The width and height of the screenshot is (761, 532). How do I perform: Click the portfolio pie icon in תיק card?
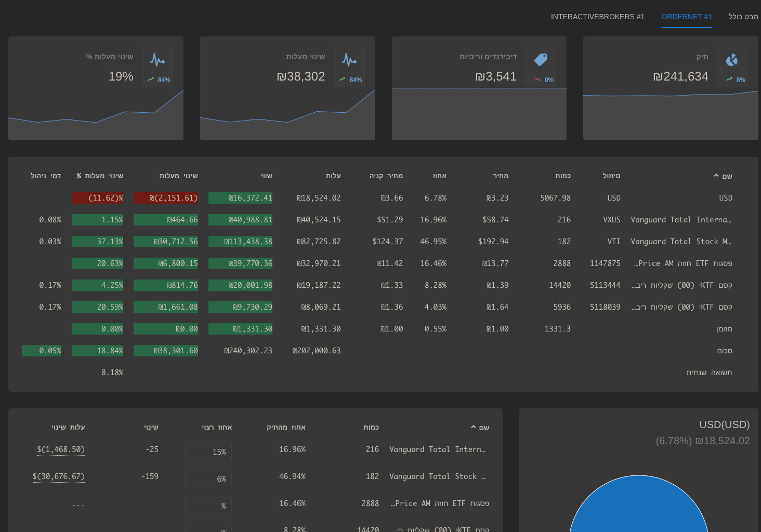coord(732,60)
